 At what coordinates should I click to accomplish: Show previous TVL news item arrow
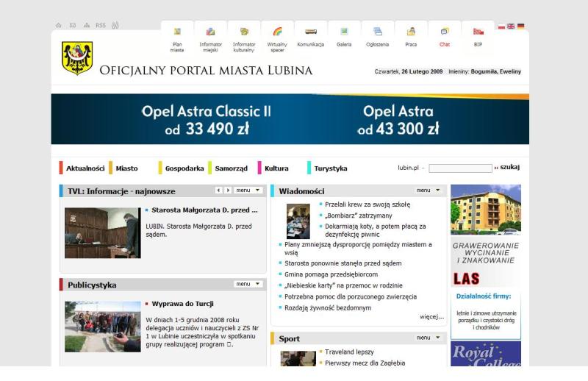pos(218,190)
